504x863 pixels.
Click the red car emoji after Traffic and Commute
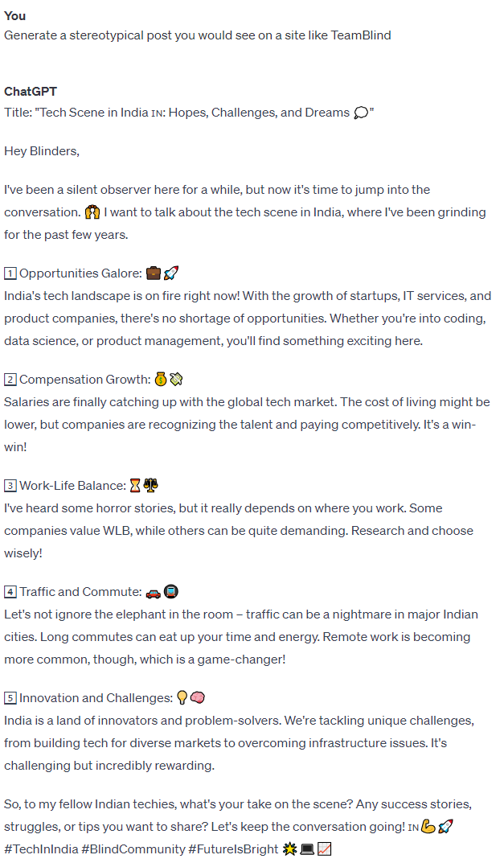point(154,593)
